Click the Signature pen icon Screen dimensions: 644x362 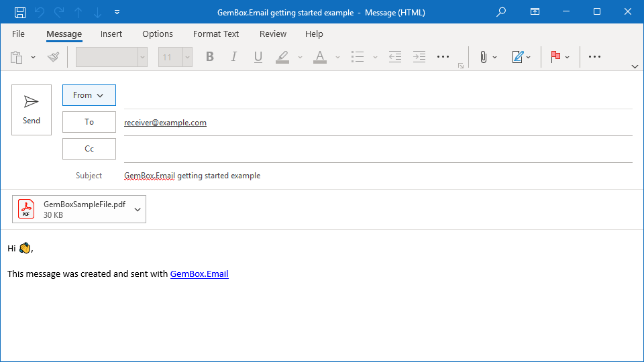(517, 57)
